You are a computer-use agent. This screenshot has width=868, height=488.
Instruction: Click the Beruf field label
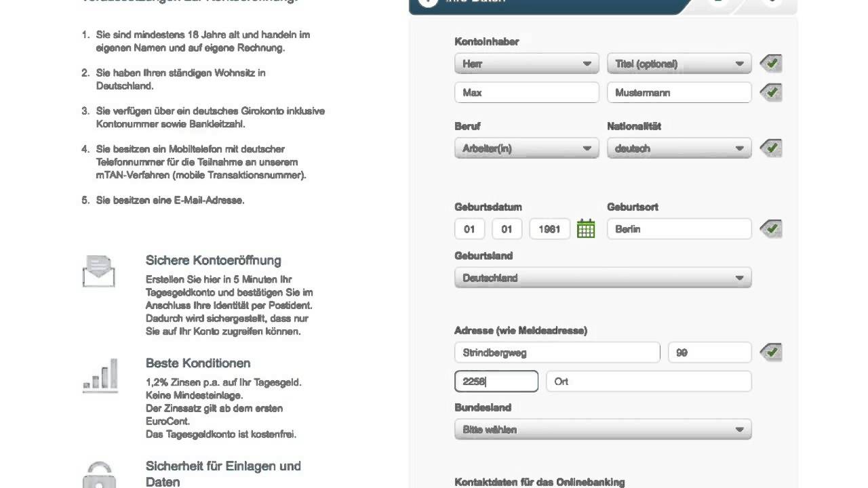click(467, 126)
